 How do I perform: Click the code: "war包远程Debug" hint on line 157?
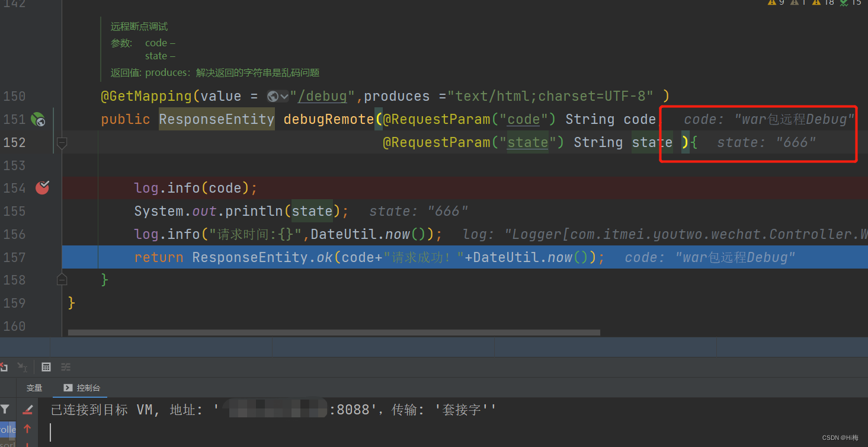click(x=710, y=257)
